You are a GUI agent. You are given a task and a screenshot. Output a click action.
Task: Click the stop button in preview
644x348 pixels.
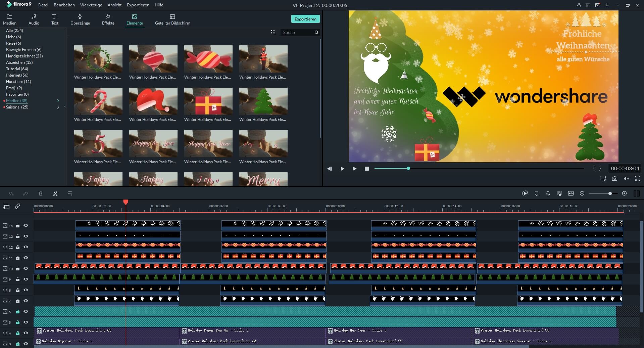coord(367,169)
